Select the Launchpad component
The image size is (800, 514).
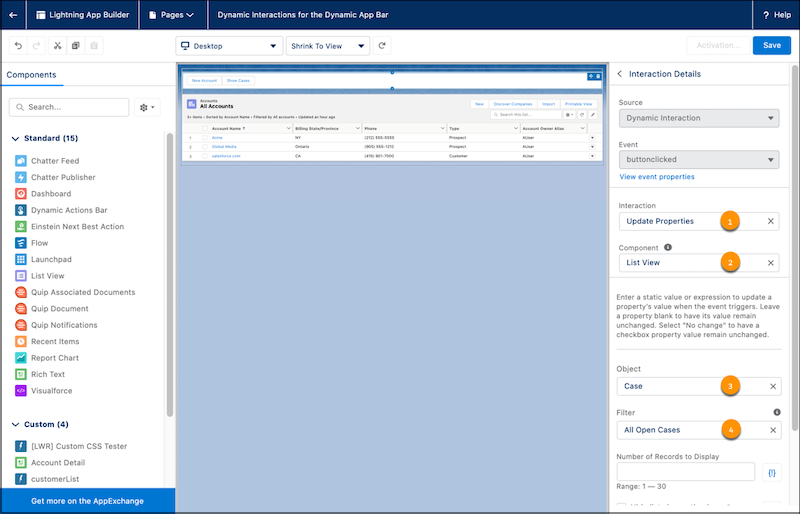click(x=43, y=259)
